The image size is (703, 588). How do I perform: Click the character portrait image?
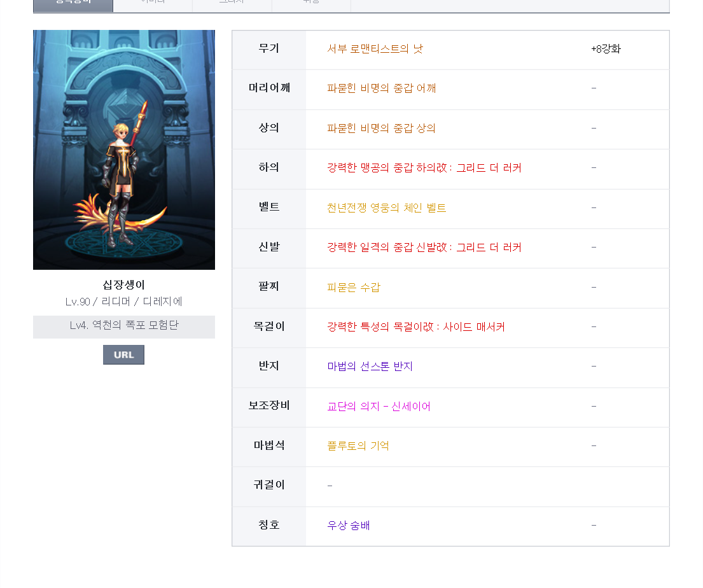coord(124,150)
